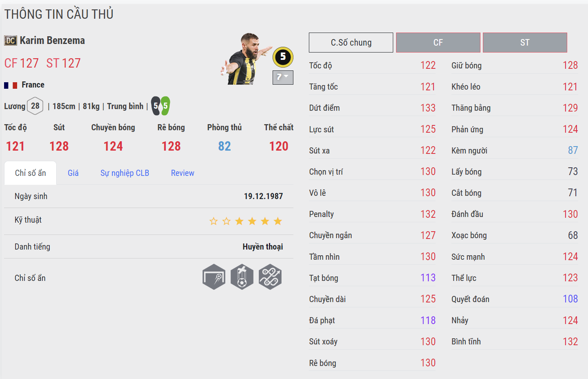Switch to the Giá tab
This screenshot has height=379, width=588.
(x=73, y=173)
